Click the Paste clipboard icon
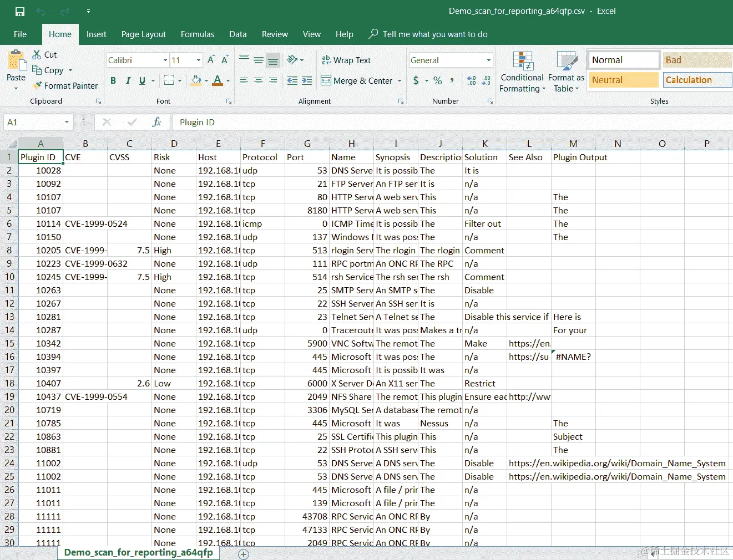Image resolution: width=733 pixels, height=560 pixels. pos(16,60)
